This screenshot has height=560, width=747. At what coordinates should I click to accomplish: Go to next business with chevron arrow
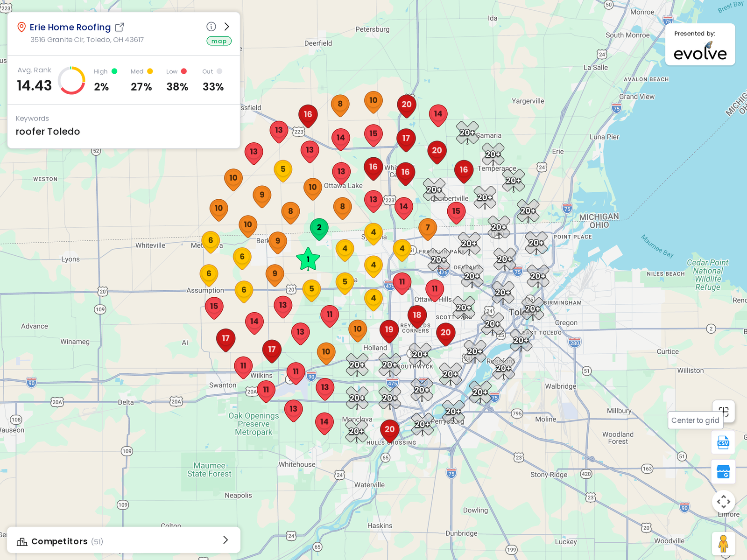227,27
